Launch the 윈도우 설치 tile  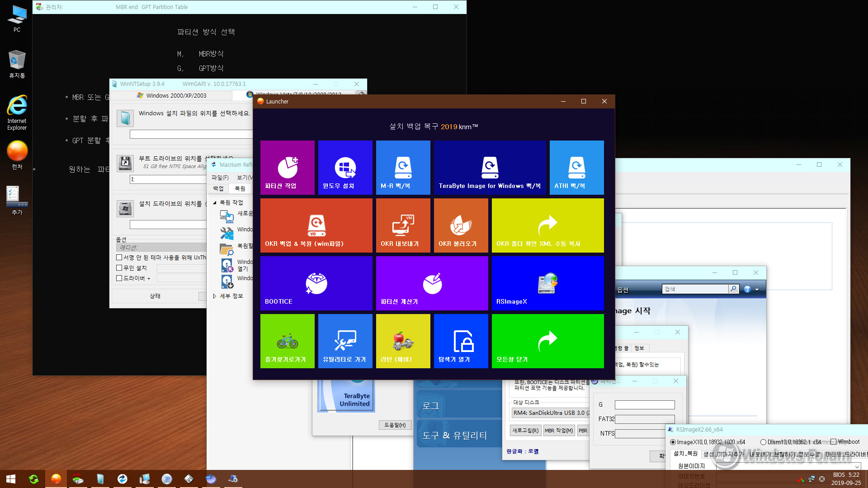(345, 168)
